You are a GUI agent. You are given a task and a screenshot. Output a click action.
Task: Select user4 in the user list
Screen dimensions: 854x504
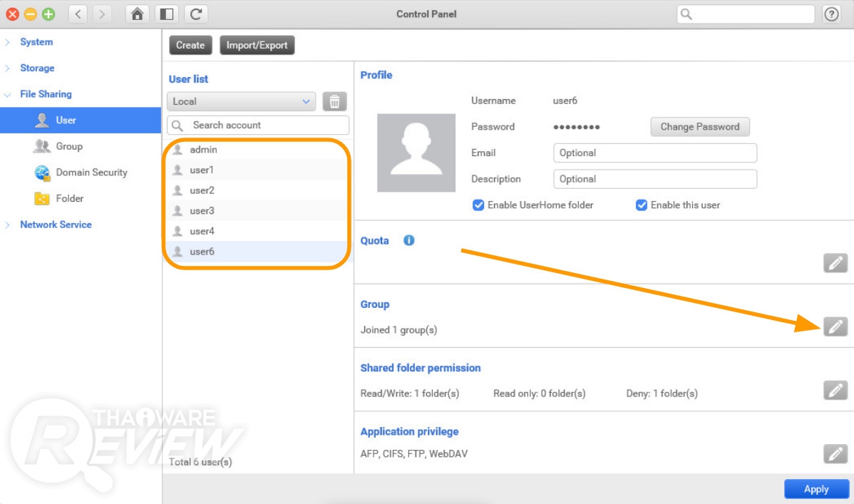(257, 231)
